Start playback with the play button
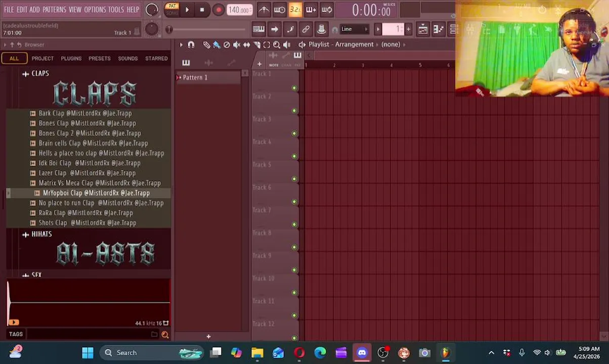The image size is (609, 364). point(187,10)
